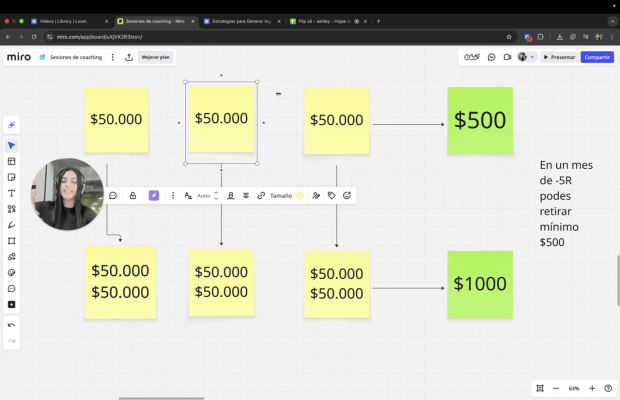Click the undo arrow in left toolbar
Viewport: 620px width, 400px height.
[12, 325]
